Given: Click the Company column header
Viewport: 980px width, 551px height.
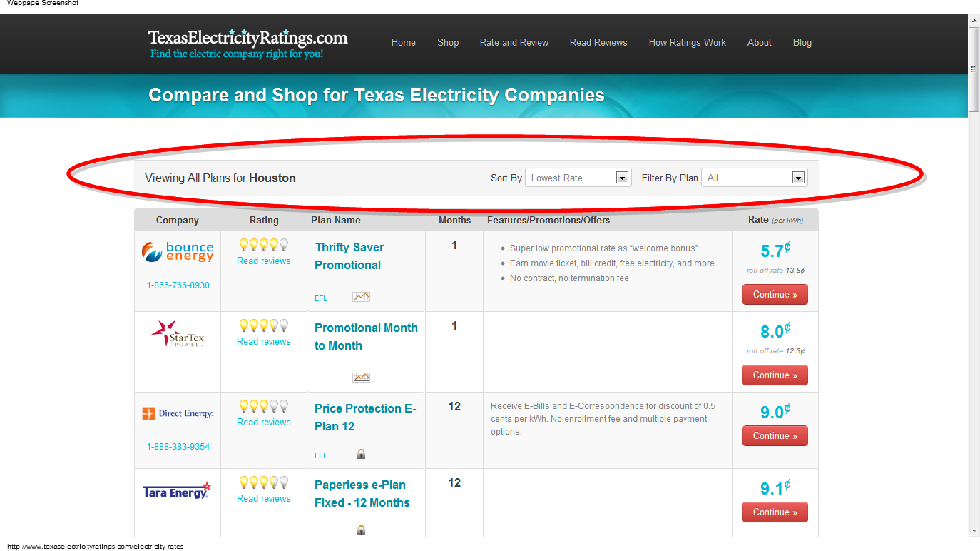Looking at the screenshot, I should pos(178,220).
